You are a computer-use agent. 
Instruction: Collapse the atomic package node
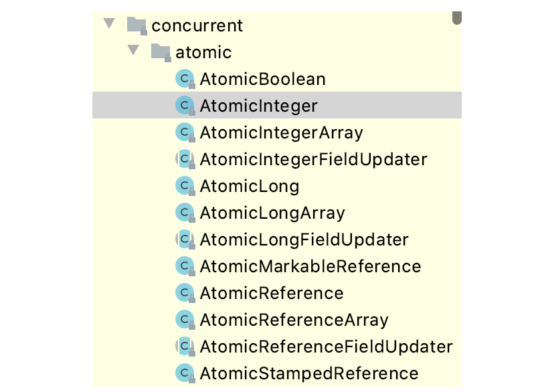(133, 51)
